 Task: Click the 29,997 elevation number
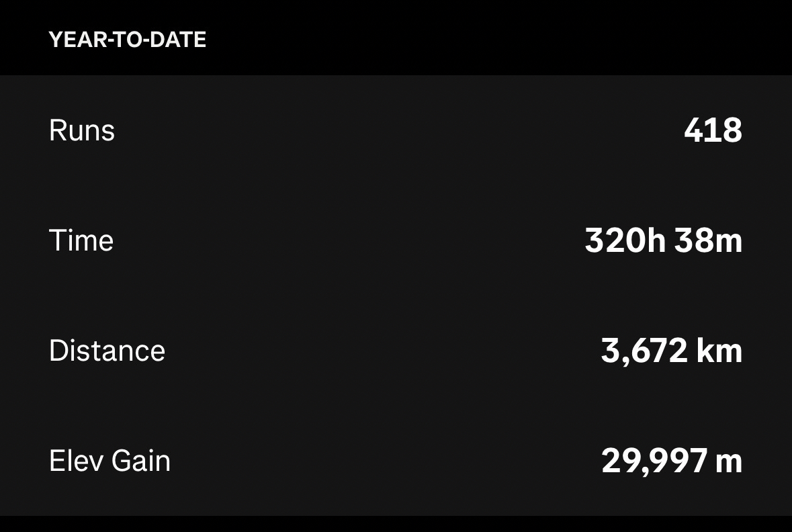(654, 461)
